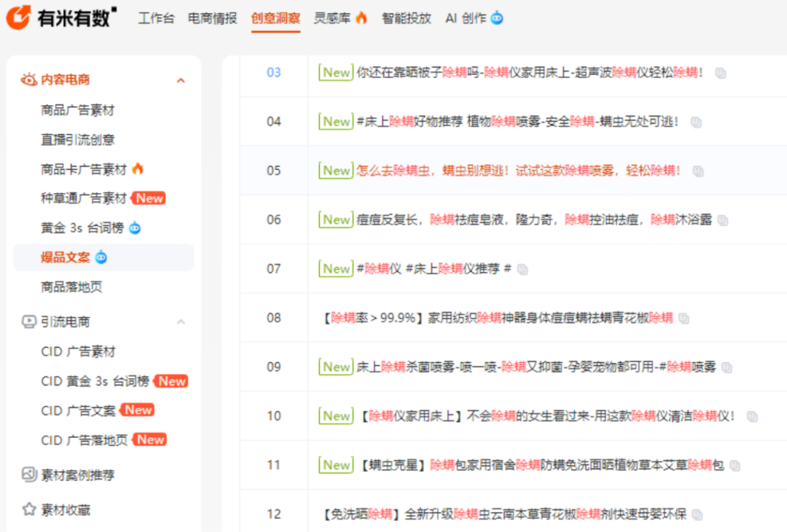Click the 素材案例推荐 image icon
This screenshot has width=787, height=532.
pos(28,474)
